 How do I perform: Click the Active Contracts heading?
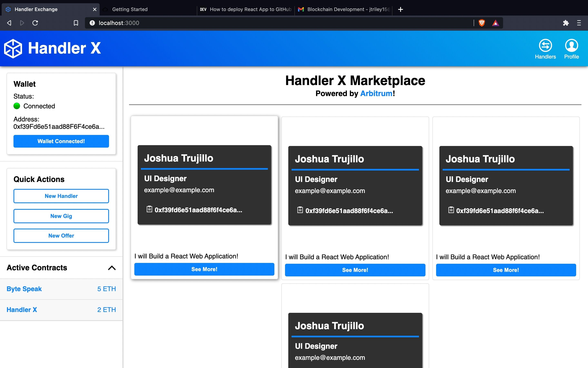click(x=37, y=268)
